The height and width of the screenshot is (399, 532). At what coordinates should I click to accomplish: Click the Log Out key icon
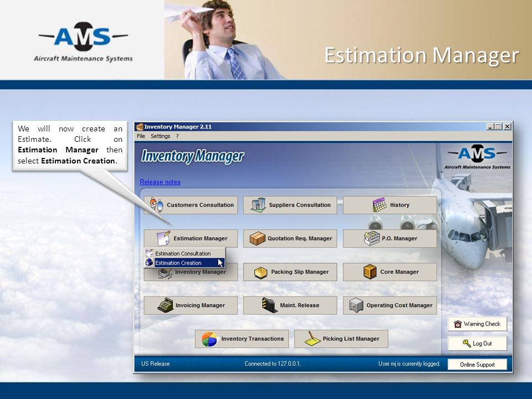coord(467,344)
